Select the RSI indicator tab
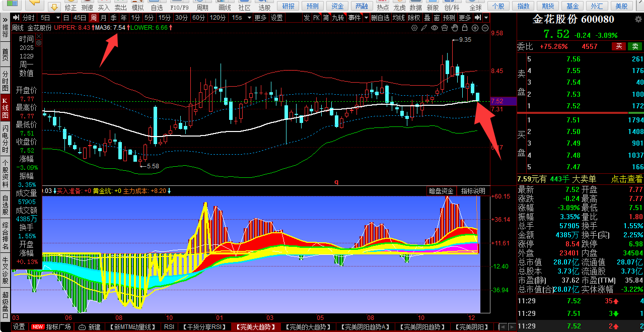Screen dimensions: 644x332 point(169,327)
